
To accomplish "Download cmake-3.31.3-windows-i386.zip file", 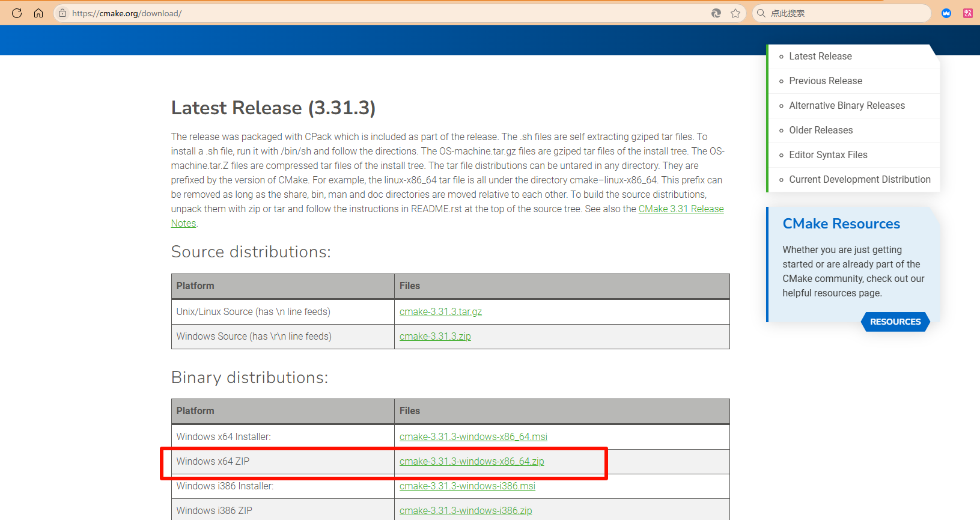I will coord(466,511).
